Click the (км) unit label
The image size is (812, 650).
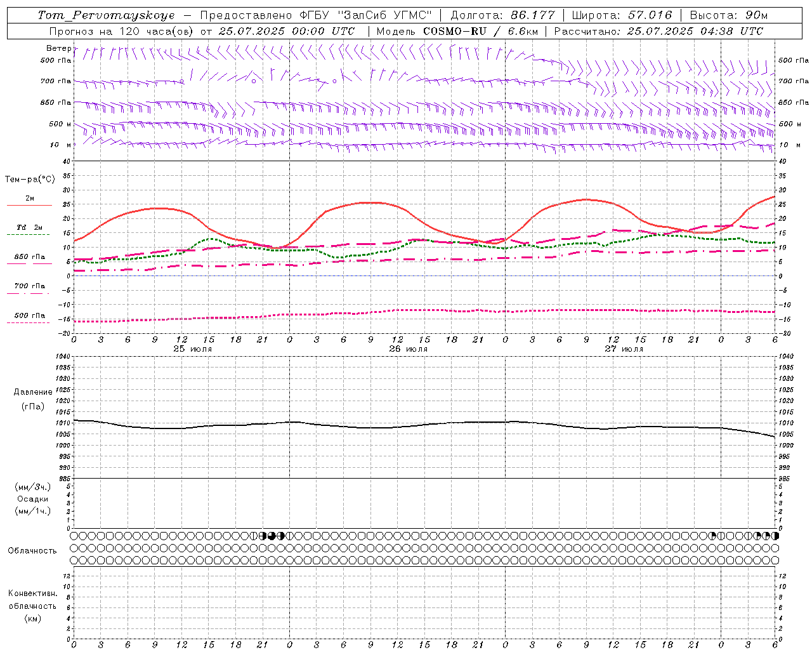(33, 618)
